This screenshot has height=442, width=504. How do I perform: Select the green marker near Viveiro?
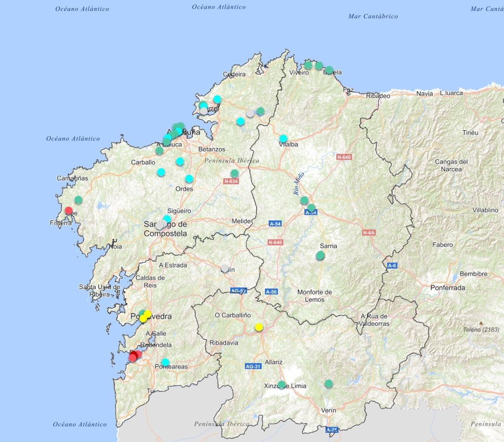tap(309, 65)
